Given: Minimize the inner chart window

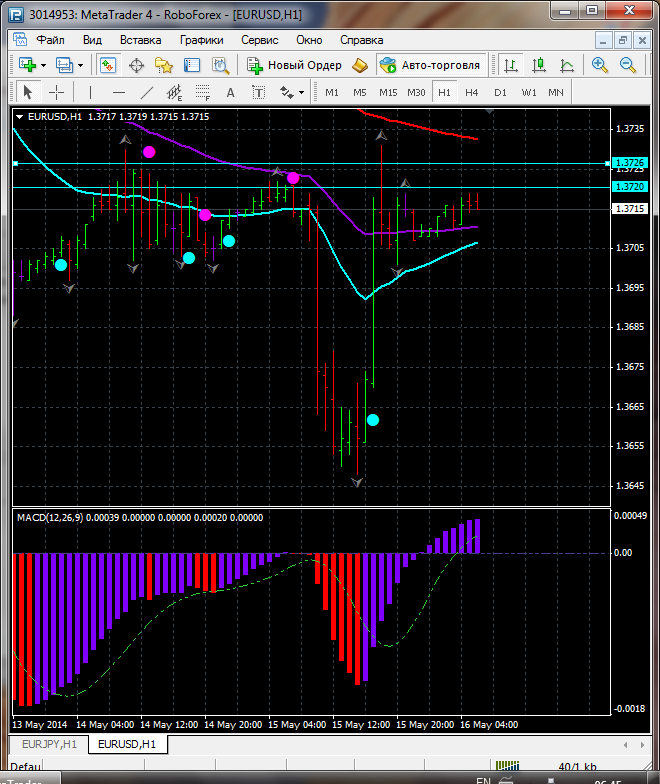Looking at the screenshot, I should pyautogui.click(x=603, y=40).
